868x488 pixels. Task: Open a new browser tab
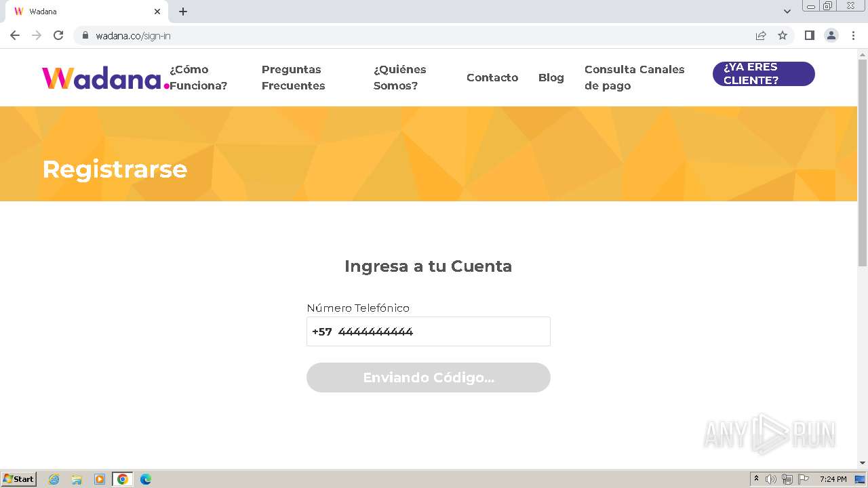pyautogui.click(x=183, y=12)
